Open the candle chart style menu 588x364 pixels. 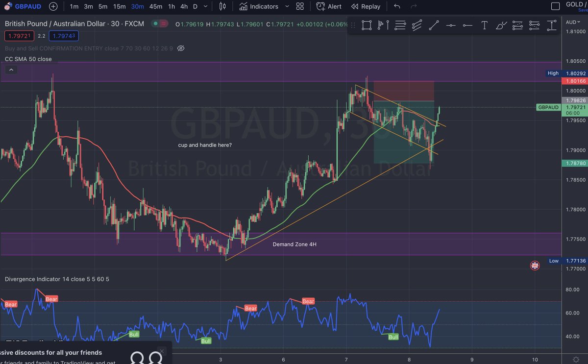[223, 6]
